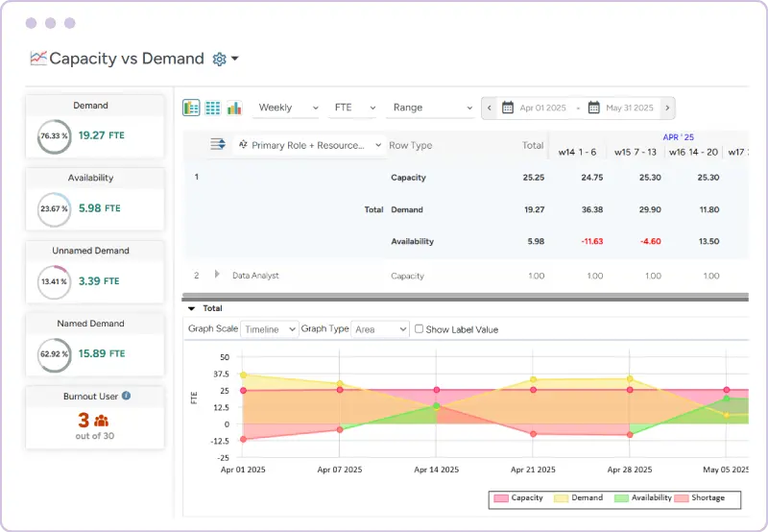Screen dimensions: 768x532
Task: Collapse the Total graph section
Action: 191,308
